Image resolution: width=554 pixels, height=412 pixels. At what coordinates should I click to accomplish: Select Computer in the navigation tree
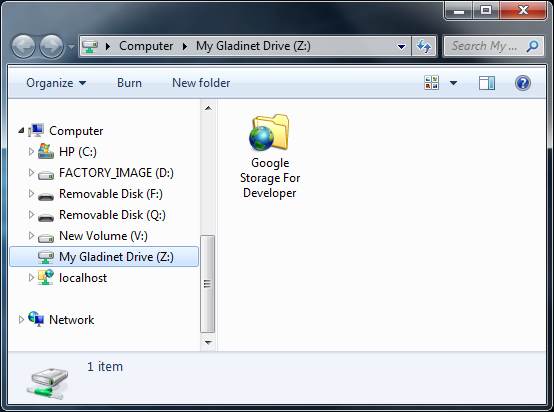[76, 131]
